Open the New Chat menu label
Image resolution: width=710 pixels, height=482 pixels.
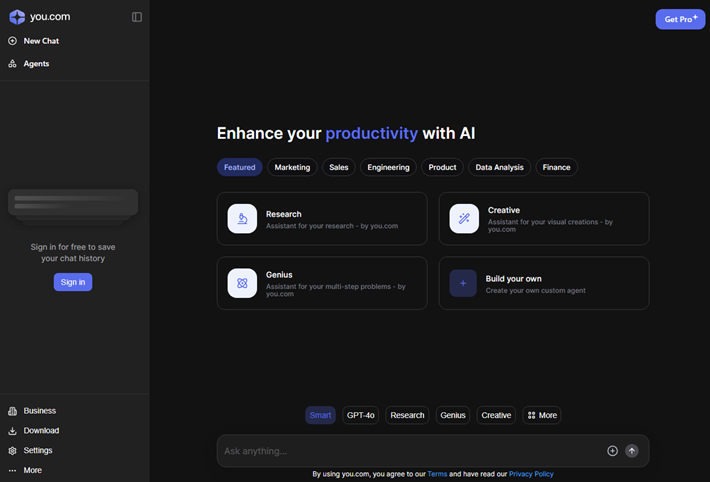(x=41, y=41)
